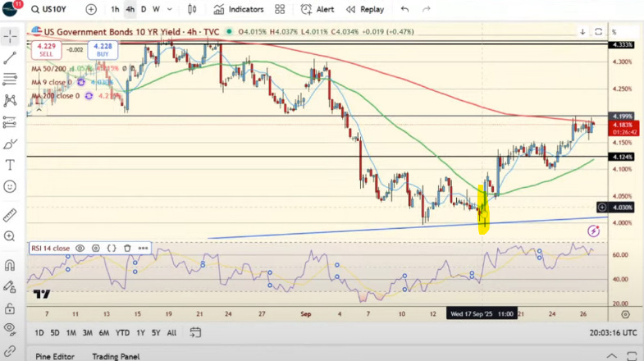644x361 pixels.
Task: Set range to 5Y
Action: 156,332
